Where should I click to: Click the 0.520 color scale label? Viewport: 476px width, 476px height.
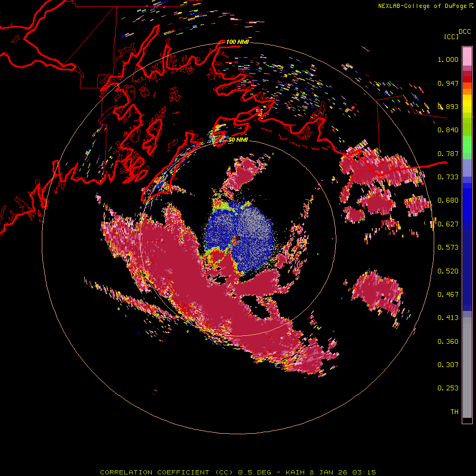[448, 271]
